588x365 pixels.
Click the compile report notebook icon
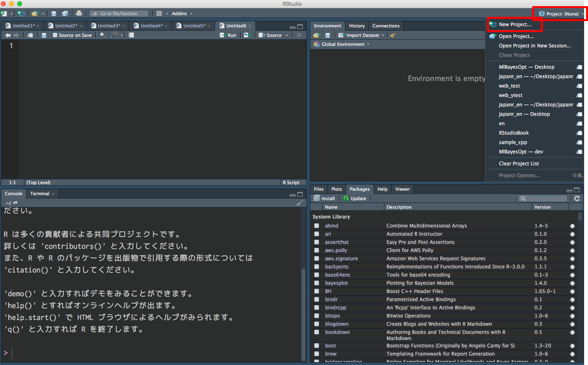pos(131,35)
